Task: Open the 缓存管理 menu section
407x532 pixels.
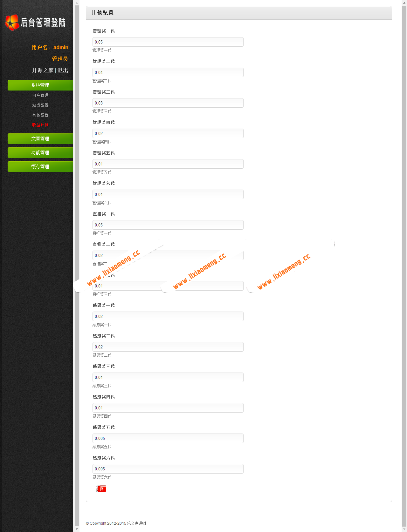Action: coord(40,166)
